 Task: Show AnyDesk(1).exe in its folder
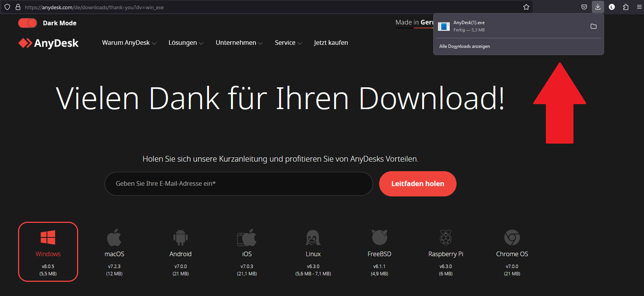(x=593, y=26)
